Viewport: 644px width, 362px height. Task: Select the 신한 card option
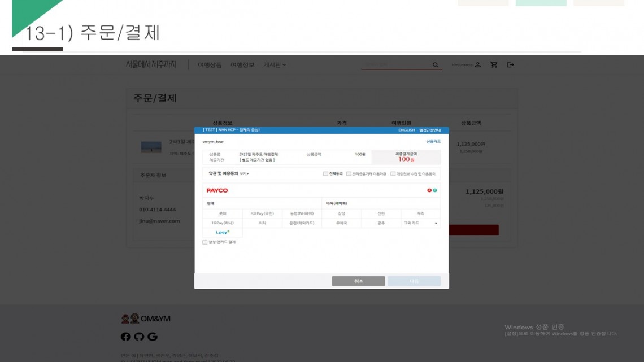coord(381,213)
